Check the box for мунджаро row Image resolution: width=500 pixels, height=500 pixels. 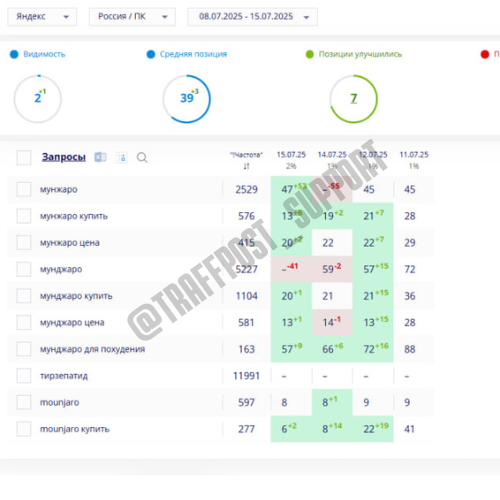[x=24, y=269]
